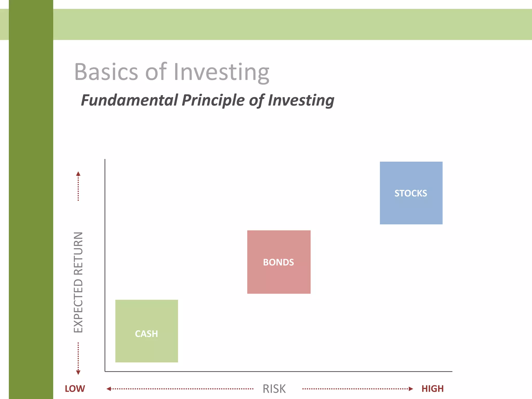Click the 'Basics of Investing' title
The height and width of the screenshot is (399, 532).
coord(172,72)
